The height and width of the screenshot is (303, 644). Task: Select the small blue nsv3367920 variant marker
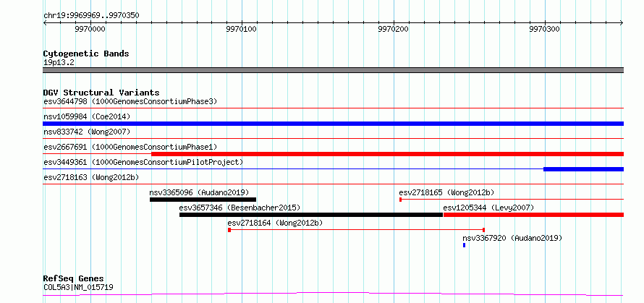(464, 245)
